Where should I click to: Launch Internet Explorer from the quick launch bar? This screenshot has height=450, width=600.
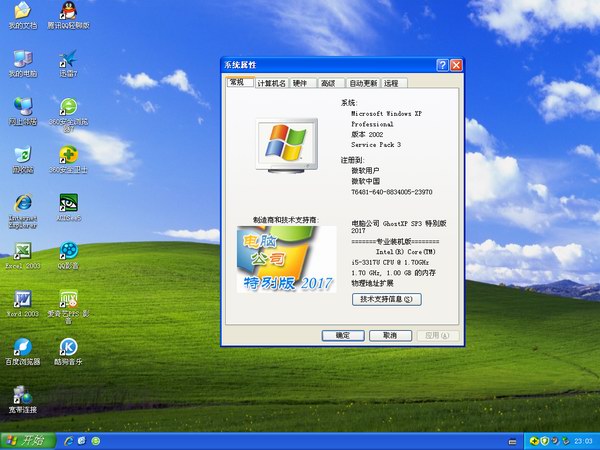[x=69, y=441]
